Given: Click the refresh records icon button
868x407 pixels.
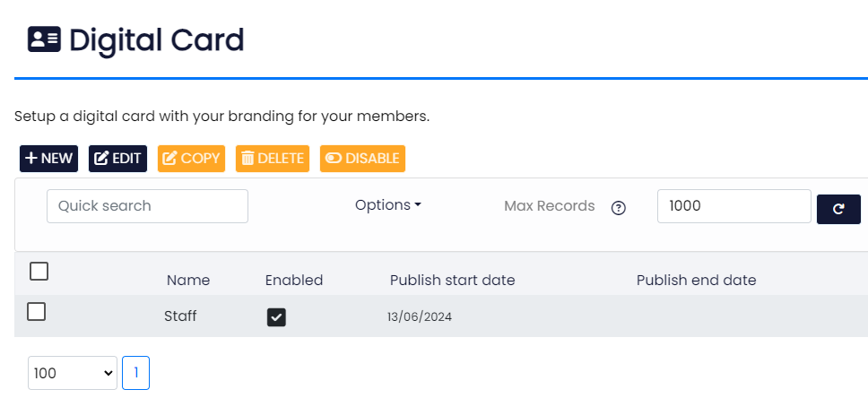Looking at the screenshot, I should click(x=838, y=209).
